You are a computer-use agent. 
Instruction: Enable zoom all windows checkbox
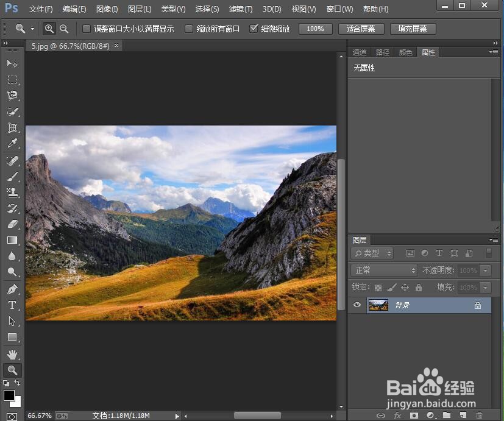pyautogui.click(x=189, y=29)
